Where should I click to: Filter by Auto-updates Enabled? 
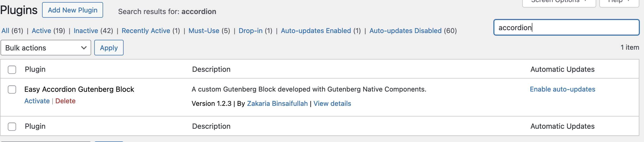tap(316, 31)
